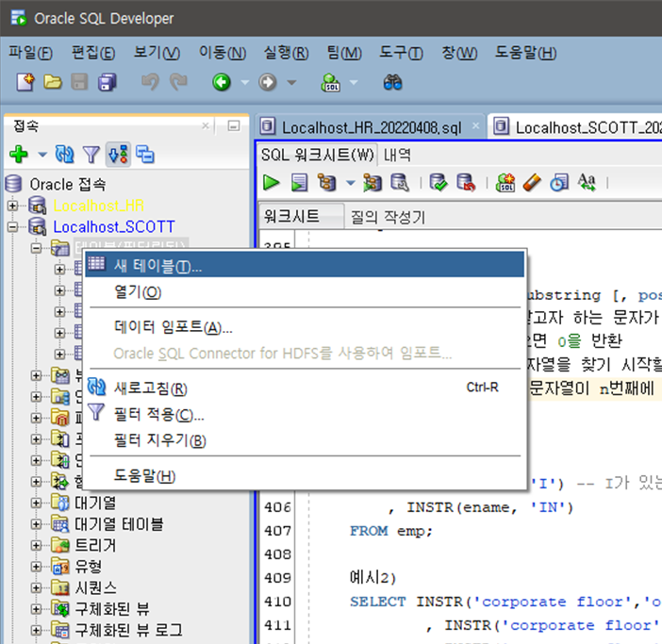The height and width of the screenshot is (644, 662).
Task: Expand the 구체화된 뷰 node
Action: (x=37, y=608)
